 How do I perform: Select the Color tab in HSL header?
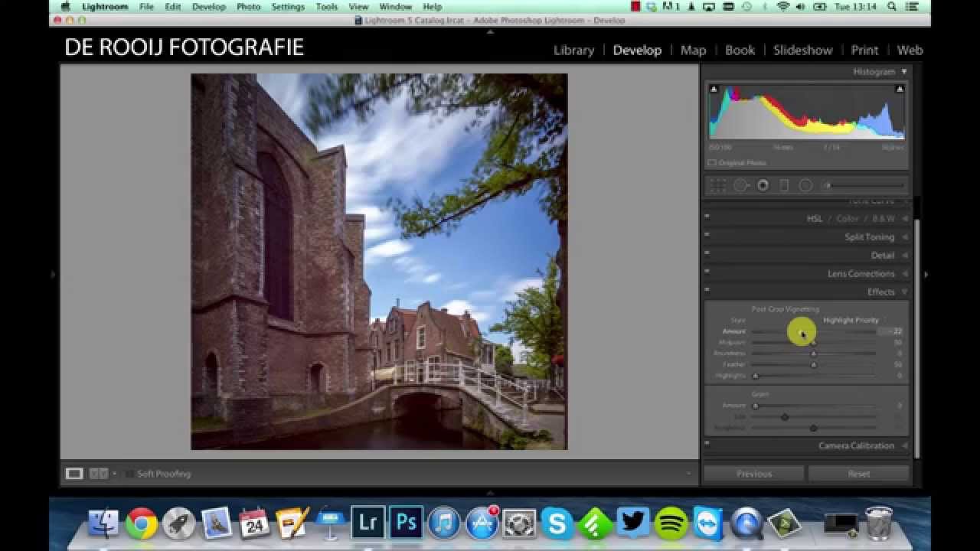point(847,219)
